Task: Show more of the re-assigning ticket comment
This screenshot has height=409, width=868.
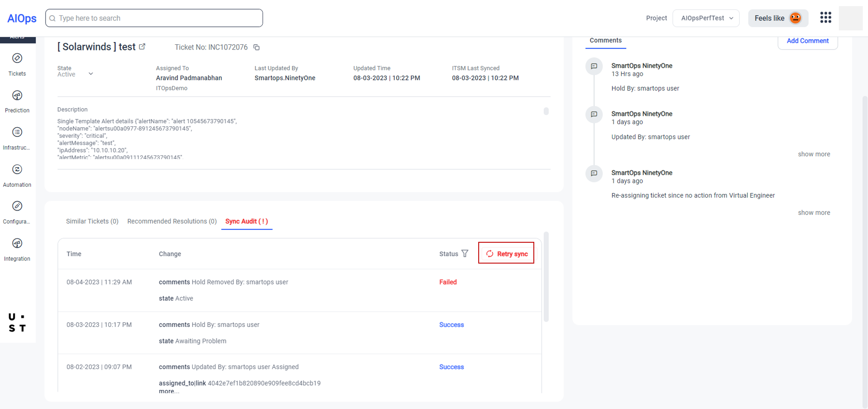Action: point(814,213)
